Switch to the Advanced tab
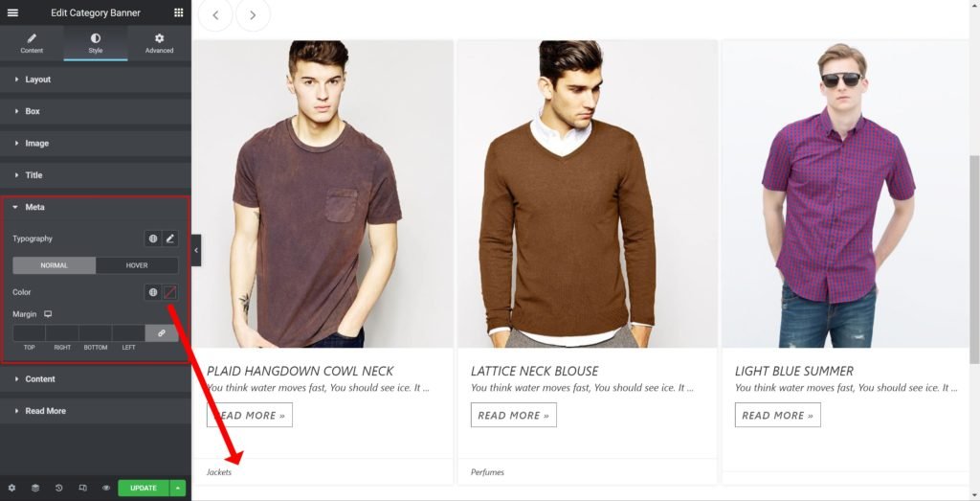This screenshot has width=980, height=501. click(x=159, y=43)
